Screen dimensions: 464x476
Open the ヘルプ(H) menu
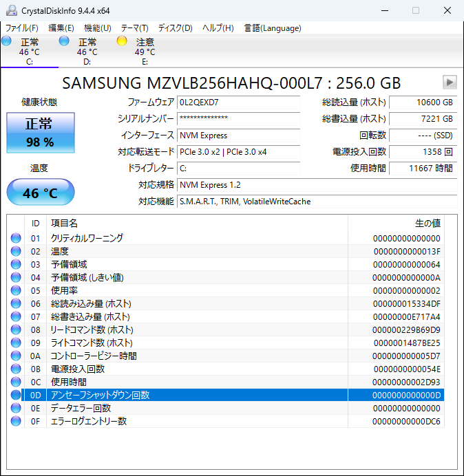tap(218, 28)
